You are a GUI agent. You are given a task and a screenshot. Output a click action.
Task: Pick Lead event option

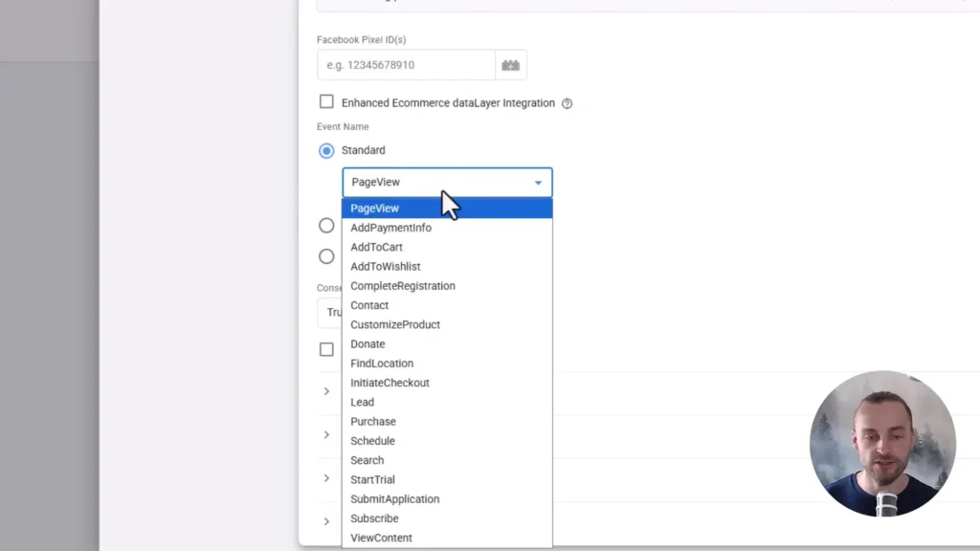[x=447, y=403]
